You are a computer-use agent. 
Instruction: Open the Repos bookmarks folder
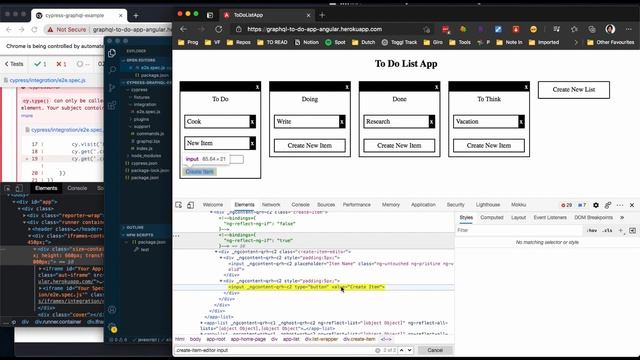click(x=239, y=42)
